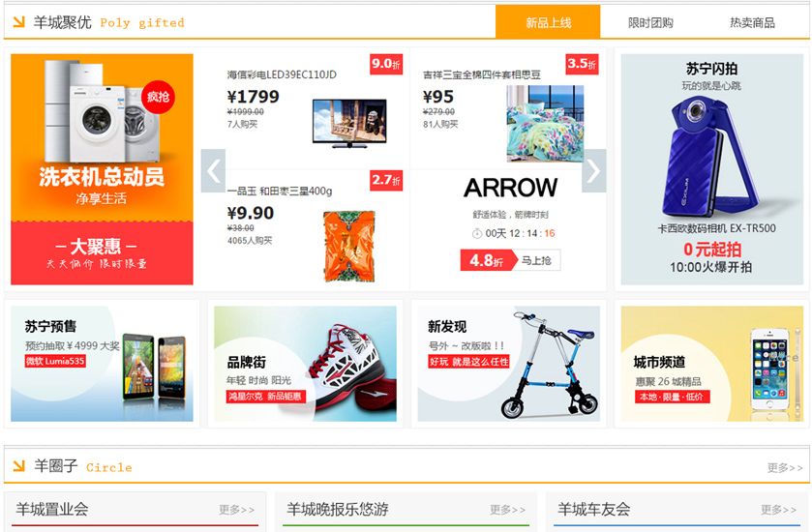Click the countdown clock icon under ARROW
Image resolution: width=812 pixels, height=532 pixels.
tap(476, 234)
